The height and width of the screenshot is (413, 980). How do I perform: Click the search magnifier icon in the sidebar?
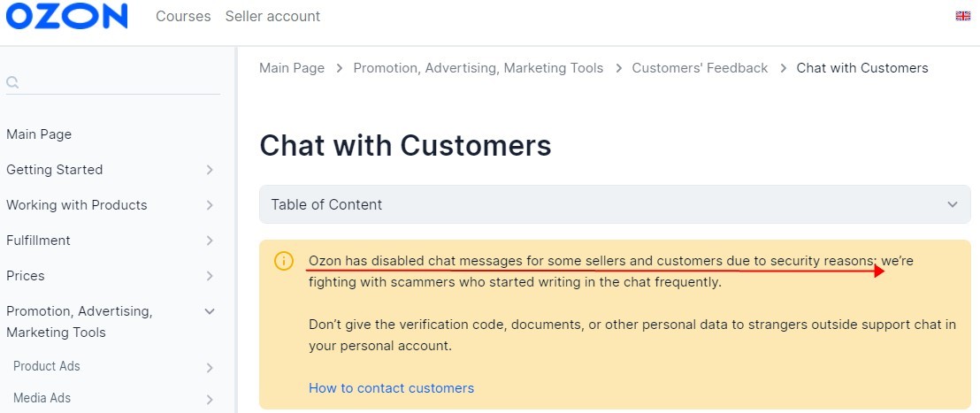click(x=12, y=82)
